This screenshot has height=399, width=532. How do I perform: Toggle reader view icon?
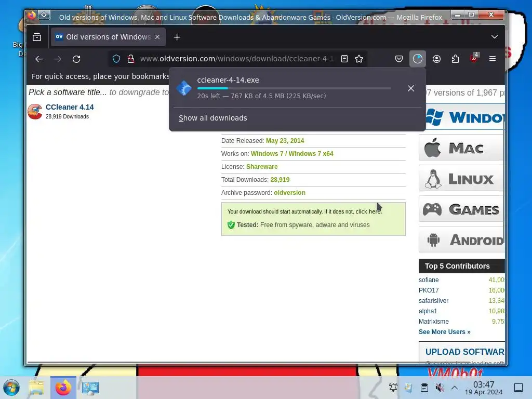[x=344, y=59]
